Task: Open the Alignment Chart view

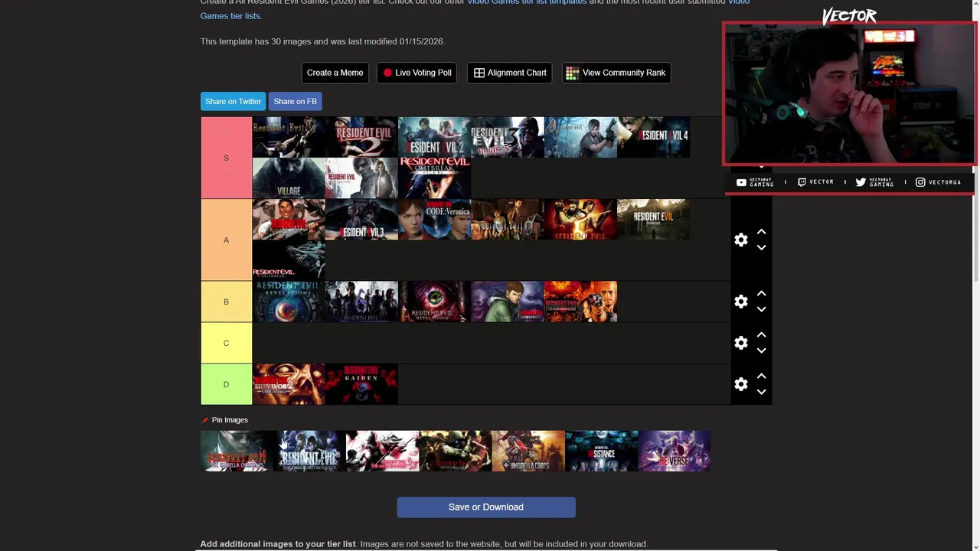Action: (509, 73)
